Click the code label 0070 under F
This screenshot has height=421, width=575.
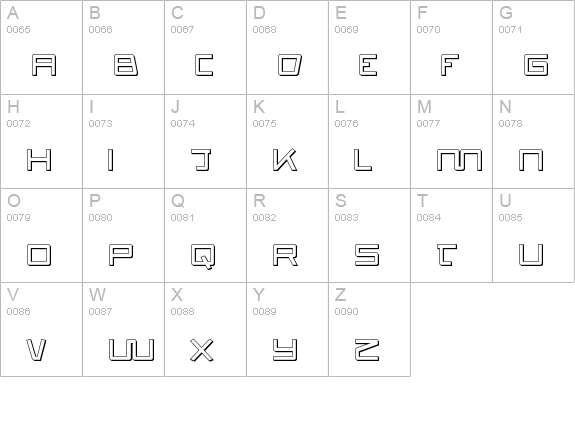[x=428, y=29]
